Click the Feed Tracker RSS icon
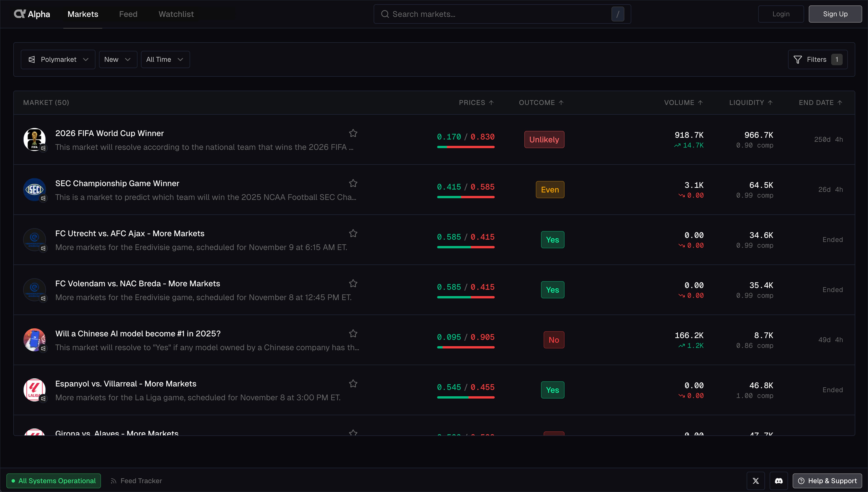This screenshot has width=868, height=492. pos(113,481)
